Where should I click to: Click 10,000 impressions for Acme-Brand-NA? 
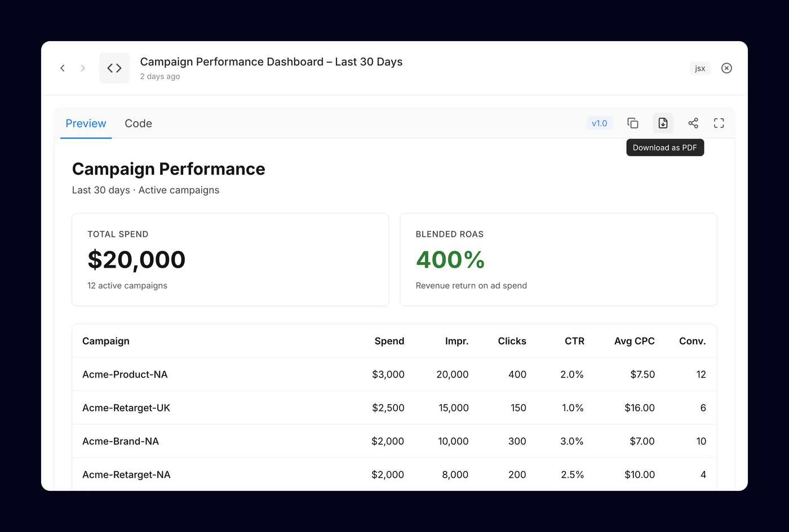pos(453,441)
